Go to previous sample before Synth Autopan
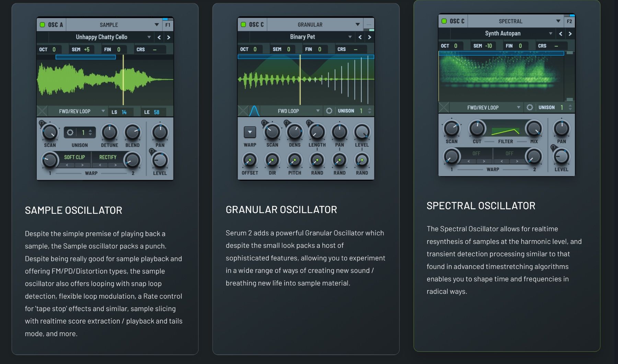618x364 pixels. tap(561, 34)
